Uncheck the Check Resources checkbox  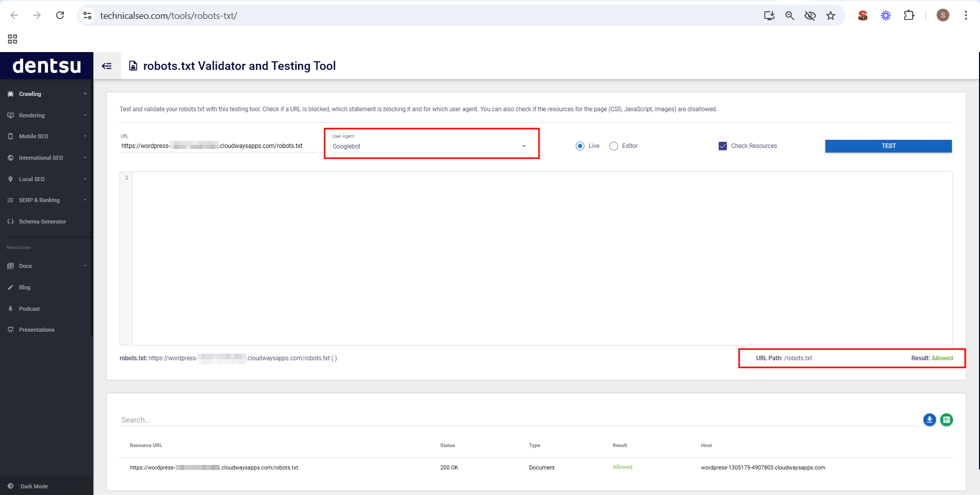pyautogui.click(x=723, y=146)
